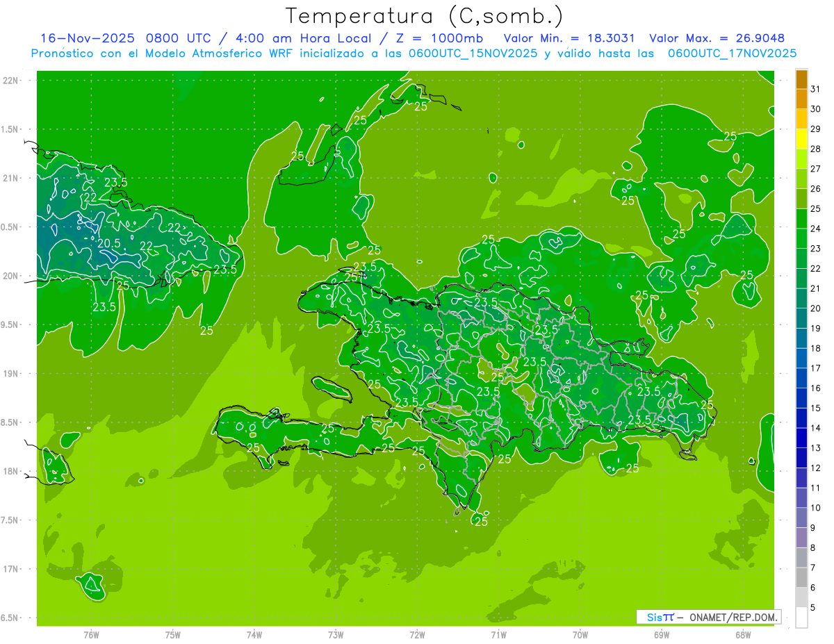Click the '21N' latitude axis label

pos(10,178)
